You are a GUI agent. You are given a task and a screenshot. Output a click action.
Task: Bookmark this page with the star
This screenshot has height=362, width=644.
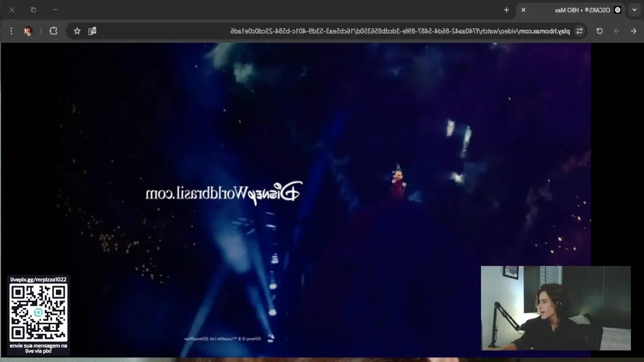77,31
